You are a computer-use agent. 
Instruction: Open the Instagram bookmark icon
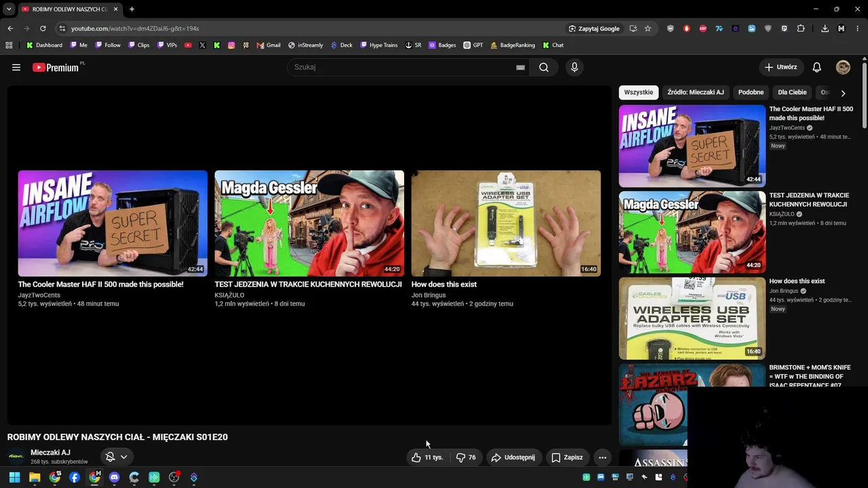click(231, 45)
